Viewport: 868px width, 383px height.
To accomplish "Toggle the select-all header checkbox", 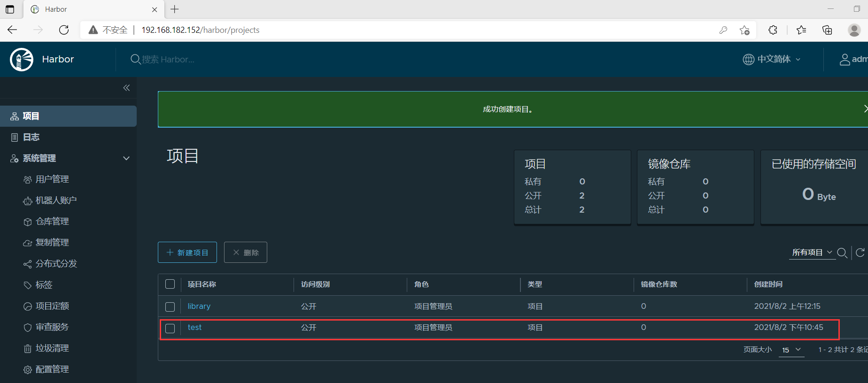I will point(170,284).
